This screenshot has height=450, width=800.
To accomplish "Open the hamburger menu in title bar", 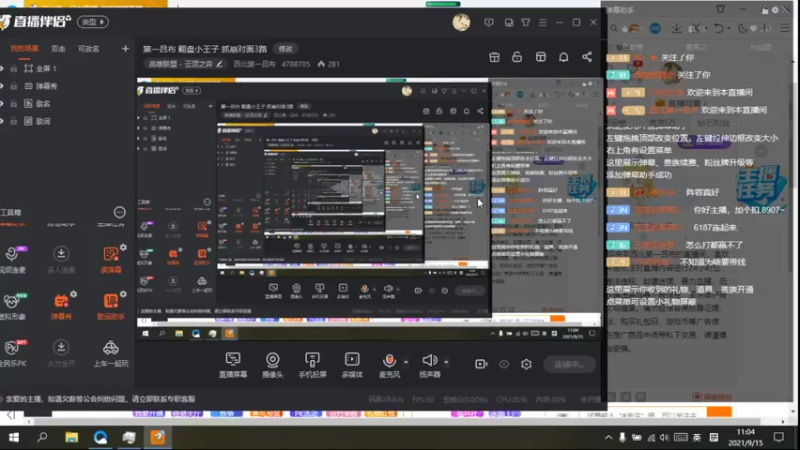I will coord(542,22).
